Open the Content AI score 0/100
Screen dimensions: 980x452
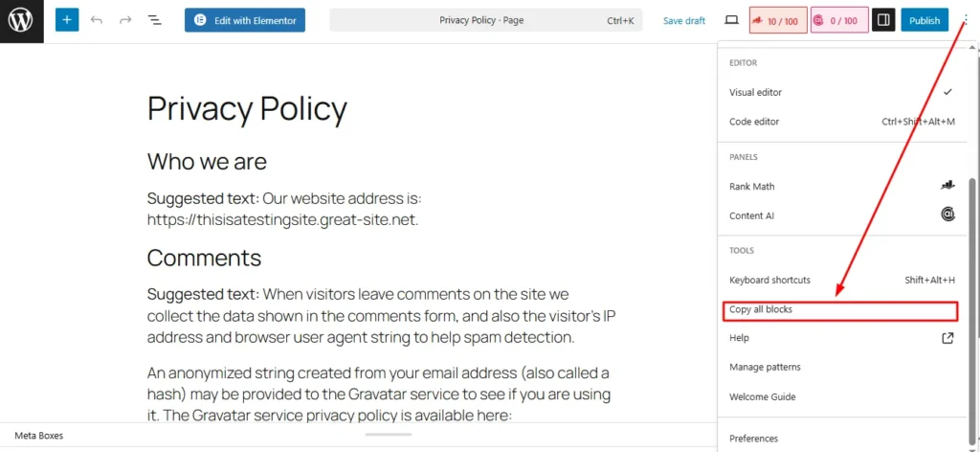coord(839,20)
